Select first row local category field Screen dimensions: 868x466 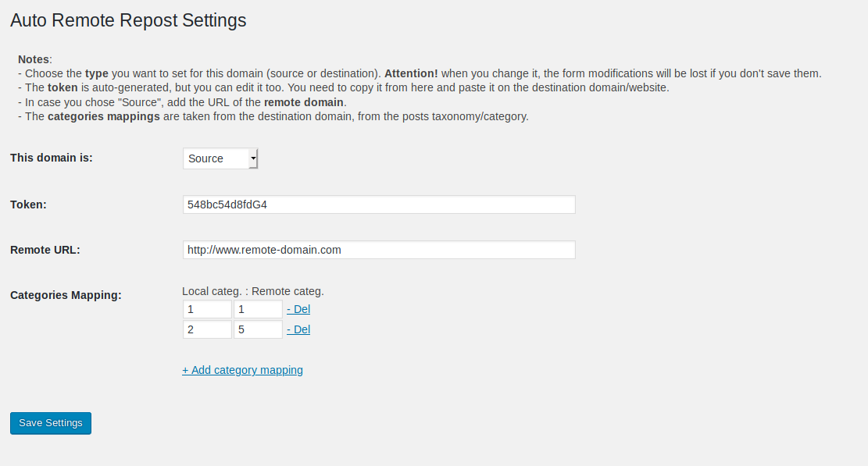[x=207, y=309]
